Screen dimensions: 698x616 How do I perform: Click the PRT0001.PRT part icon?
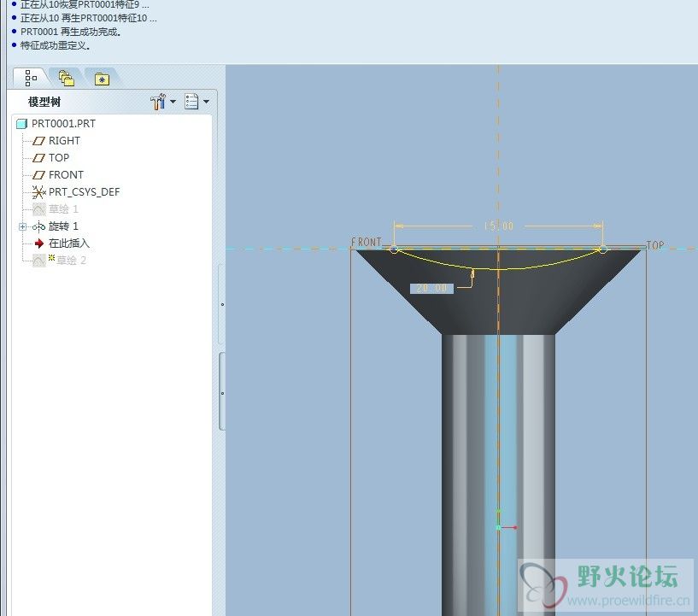click(22, 123)
